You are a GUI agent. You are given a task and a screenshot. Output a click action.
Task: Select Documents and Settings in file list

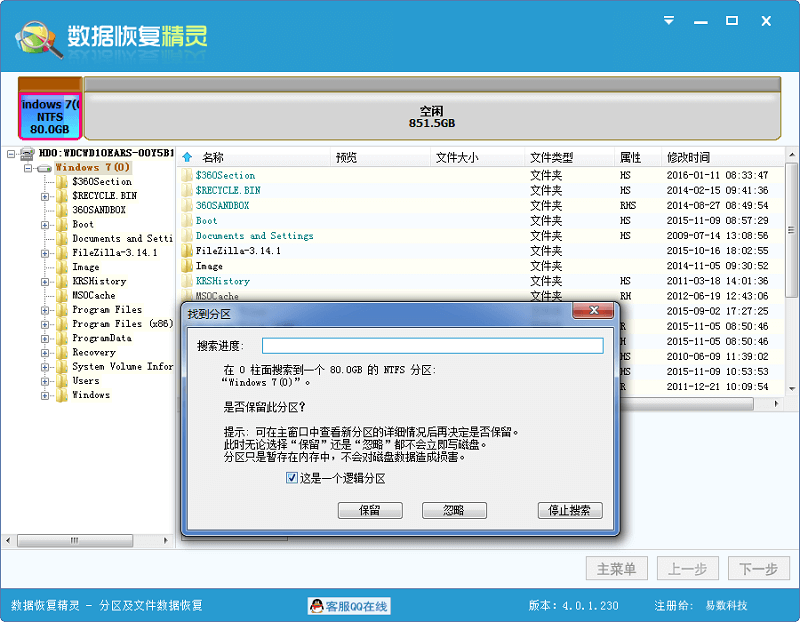[255, 236]
